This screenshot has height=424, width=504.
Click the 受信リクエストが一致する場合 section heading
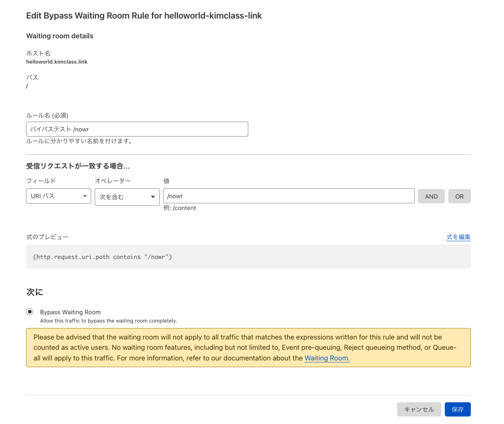click(78, 166)
